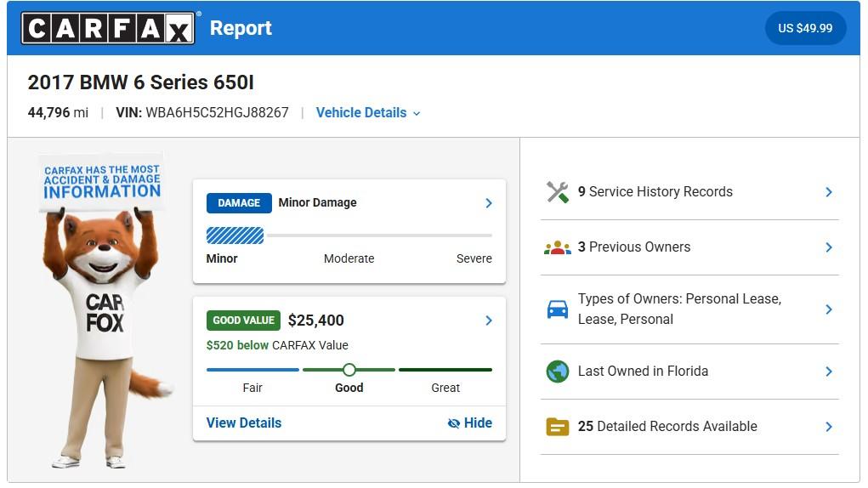Click the Severe damage scale label
Image resolution: width=868 pixels, height=488 pixels.
click(x=474, y=258)
